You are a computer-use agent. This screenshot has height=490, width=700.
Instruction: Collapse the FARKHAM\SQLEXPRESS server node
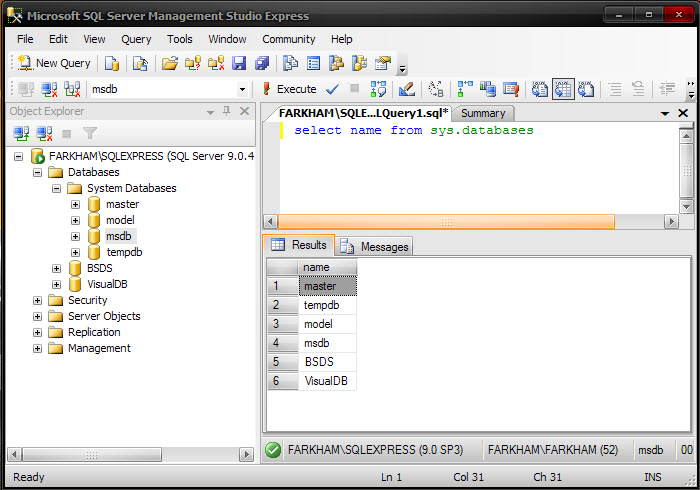coord(18,157)
